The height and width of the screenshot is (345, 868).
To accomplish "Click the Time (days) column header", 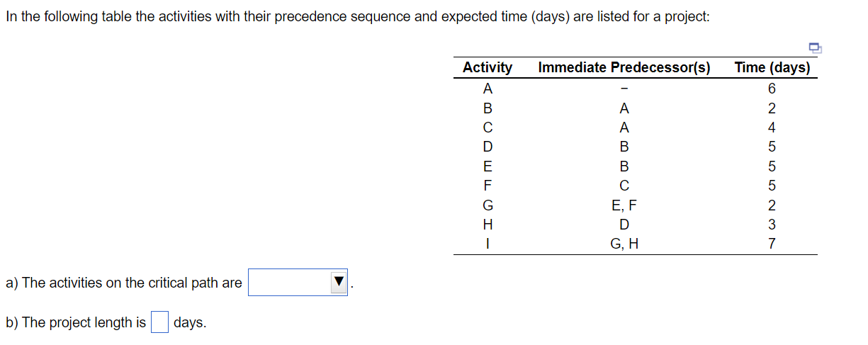I will coord(772,67).
